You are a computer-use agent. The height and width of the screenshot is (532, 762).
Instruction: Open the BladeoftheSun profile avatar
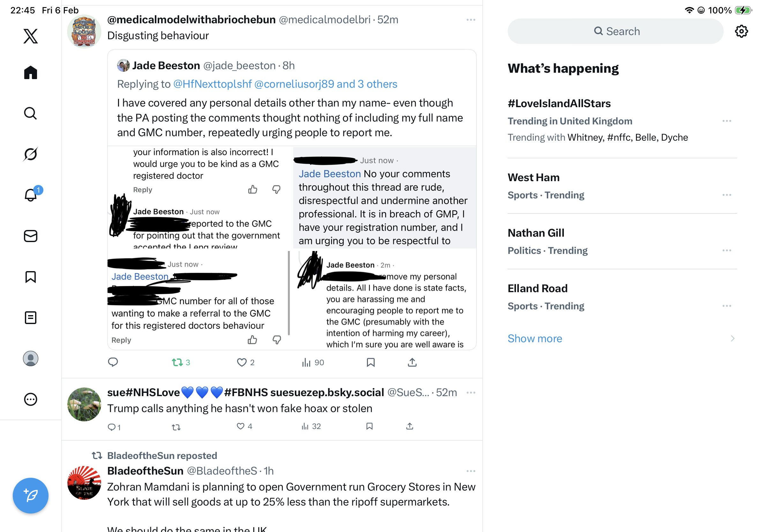point(84,483)
